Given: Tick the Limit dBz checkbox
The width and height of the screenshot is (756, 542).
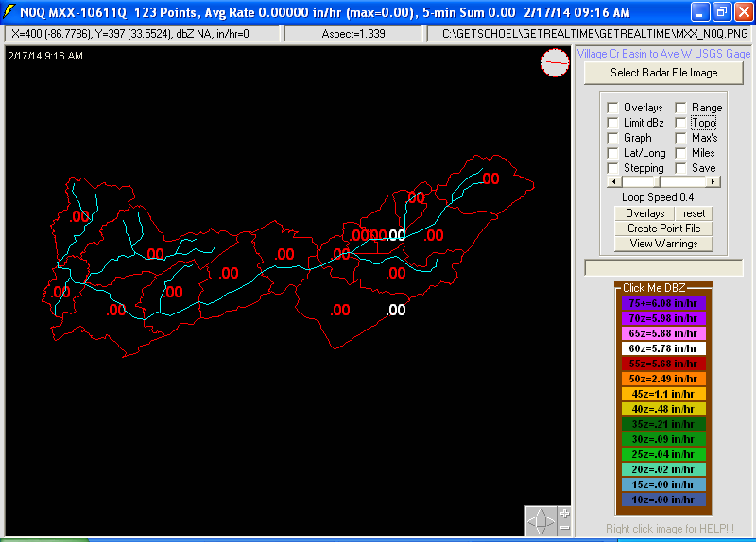Looking at the screenshot, I should [x=613, y=123].
